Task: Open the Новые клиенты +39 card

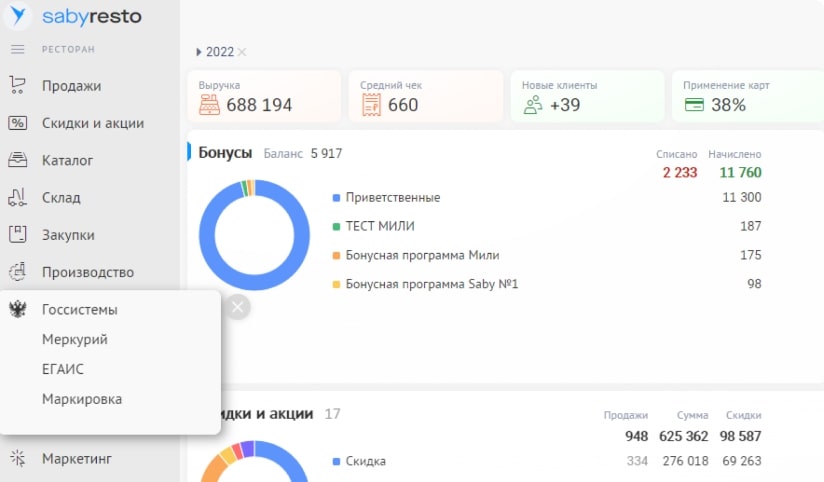Action: [587, 96]
